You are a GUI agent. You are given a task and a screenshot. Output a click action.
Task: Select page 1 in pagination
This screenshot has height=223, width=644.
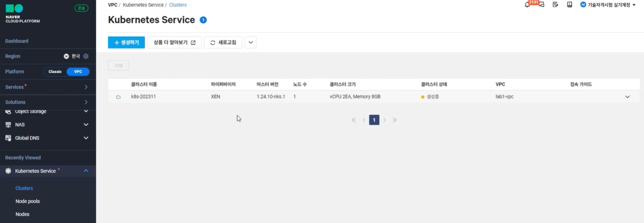(374, 120)
